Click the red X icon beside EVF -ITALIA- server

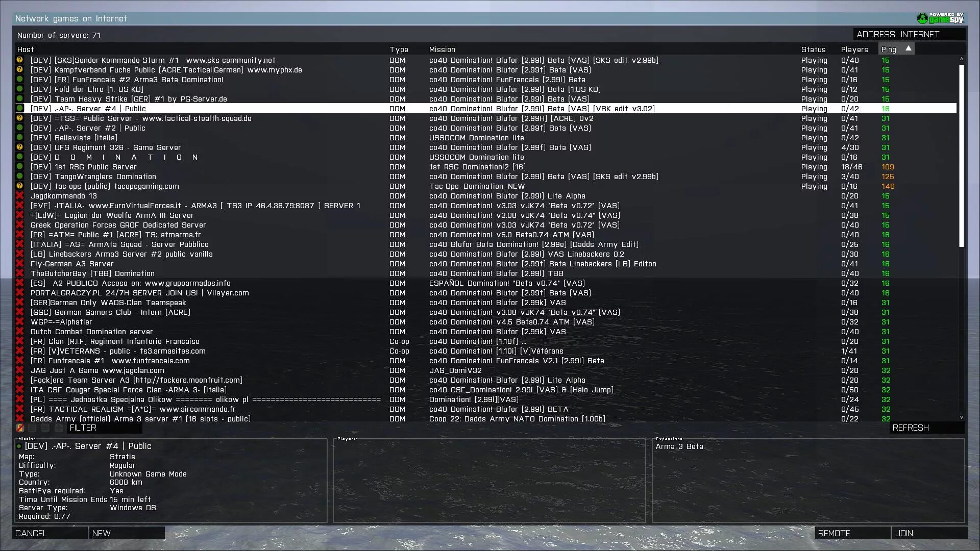point(20,206)
